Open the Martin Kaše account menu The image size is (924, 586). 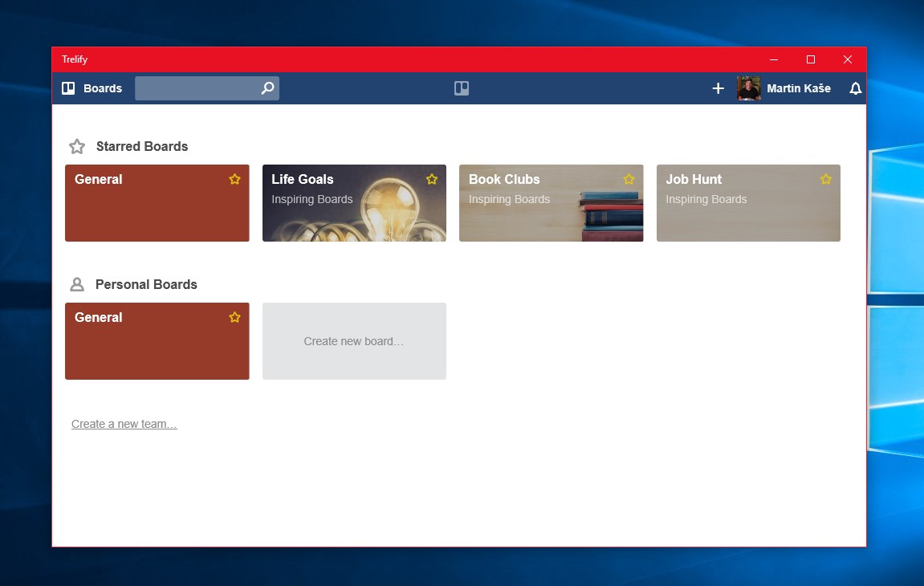[x=799, y=88]
